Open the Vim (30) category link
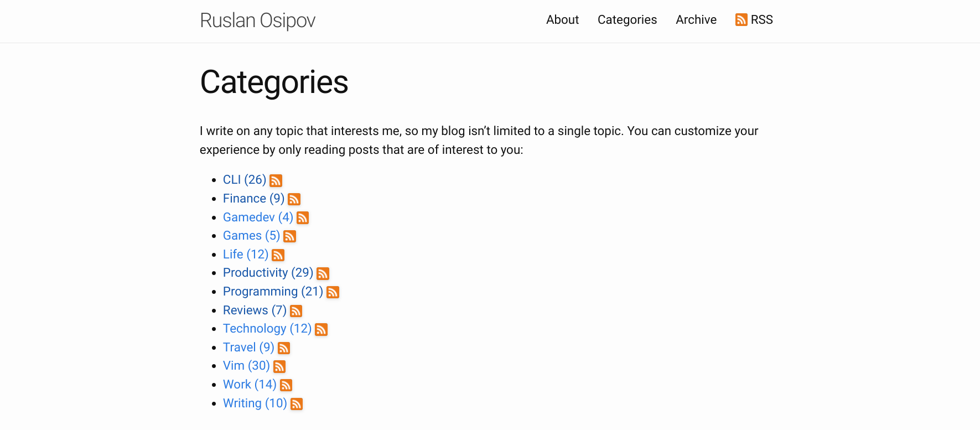Screen dimensions: 980x430 tap(246, 365)
